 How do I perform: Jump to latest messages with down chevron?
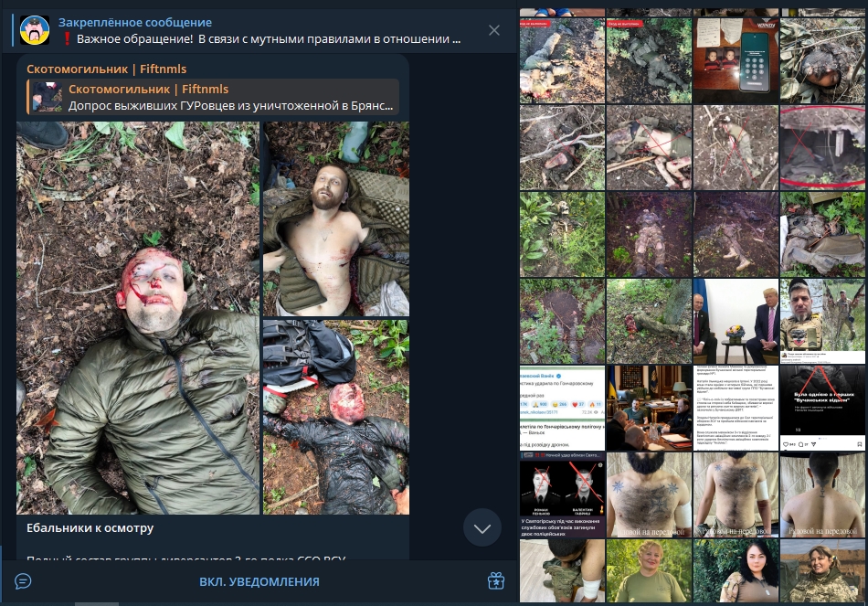[482, 528]
